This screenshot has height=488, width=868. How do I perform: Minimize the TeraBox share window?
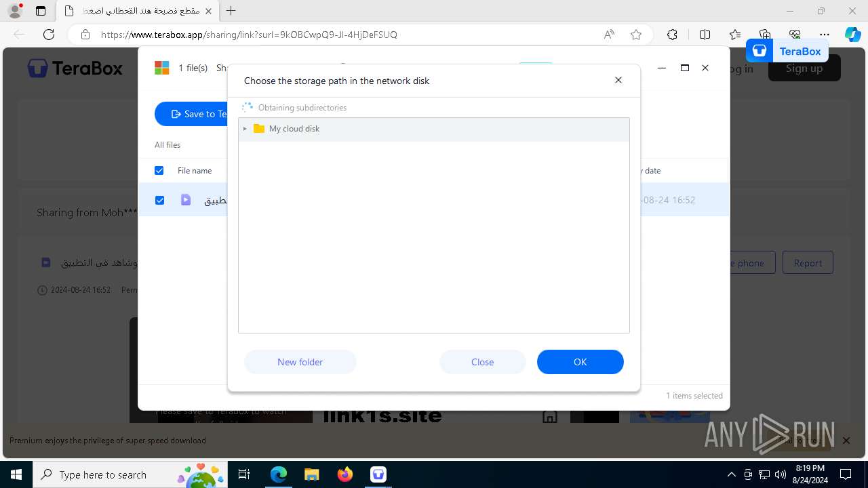(x=662, y=68)
